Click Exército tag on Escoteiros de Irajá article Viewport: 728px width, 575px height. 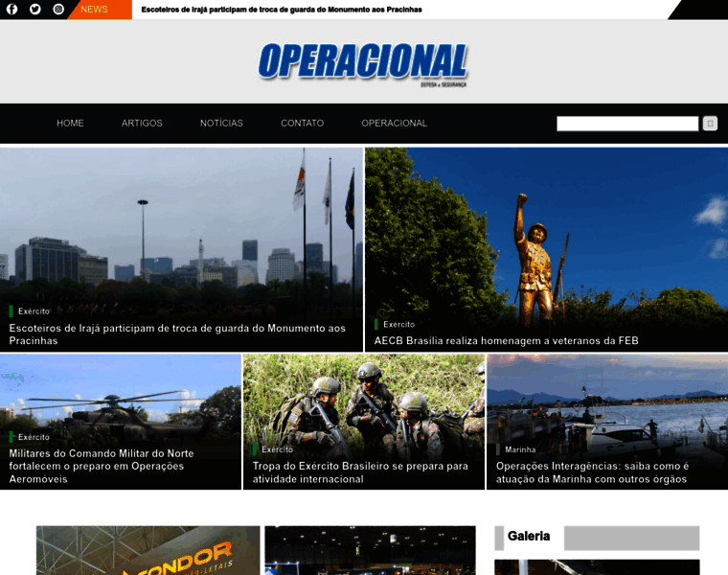(x=34, y=311)
